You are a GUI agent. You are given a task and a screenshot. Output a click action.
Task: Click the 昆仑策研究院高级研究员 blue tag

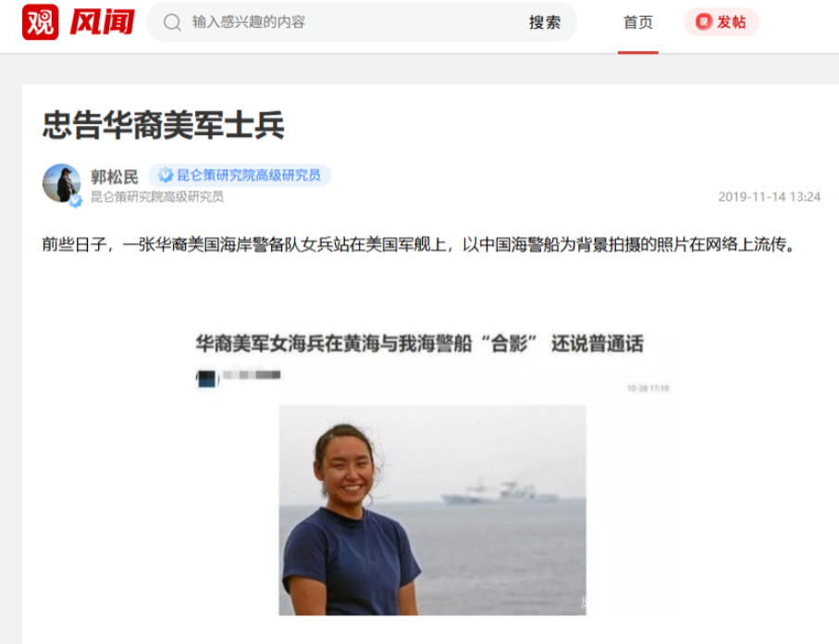pos(240,175)
